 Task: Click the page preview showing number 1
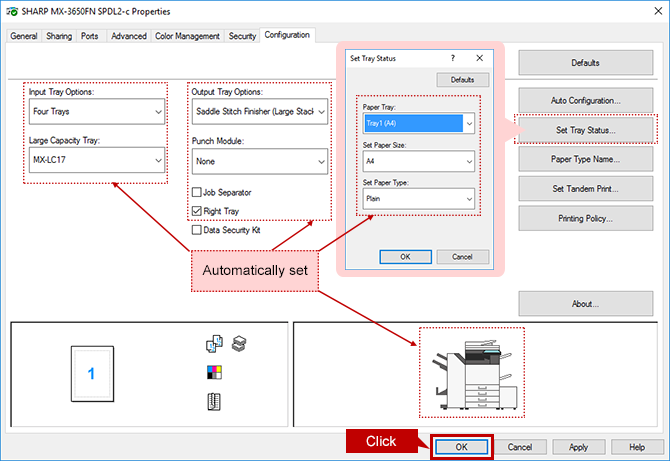tap(92, 374)
